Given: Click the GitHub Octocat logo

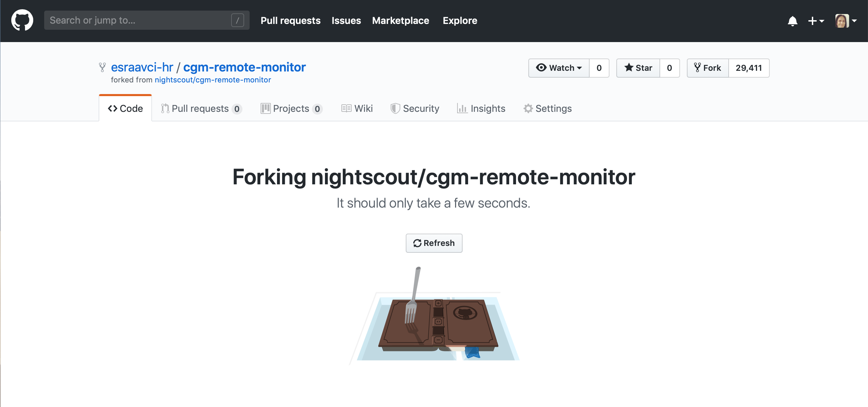Looking at the screenshot, I should coord(22,20).
